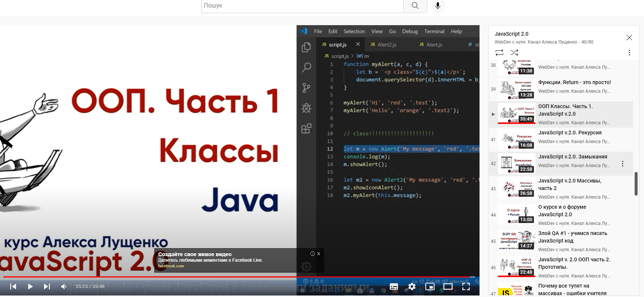Close the JavaScript 2.0 playlist panel

coord(629,38)
